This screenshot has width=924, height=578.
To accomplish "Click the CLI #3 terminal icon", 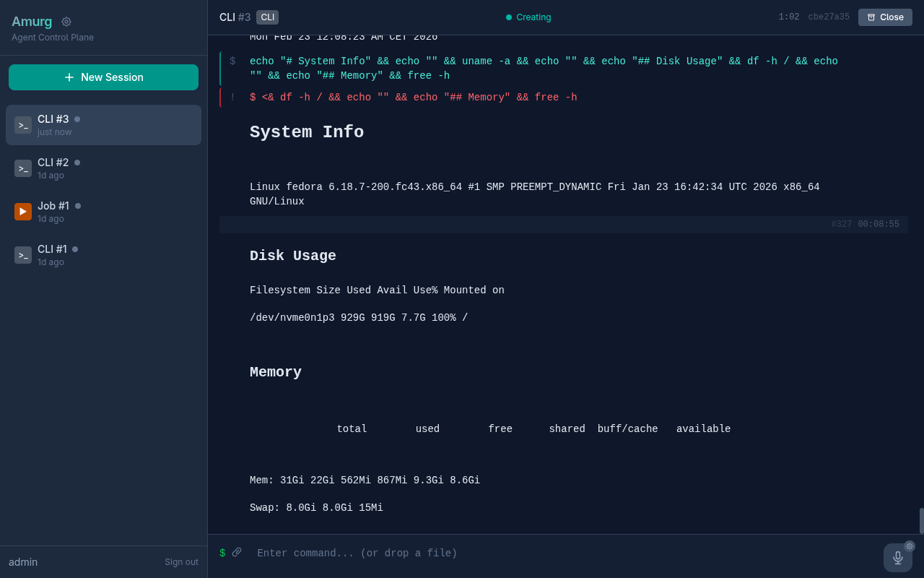I will coord(23,125).
